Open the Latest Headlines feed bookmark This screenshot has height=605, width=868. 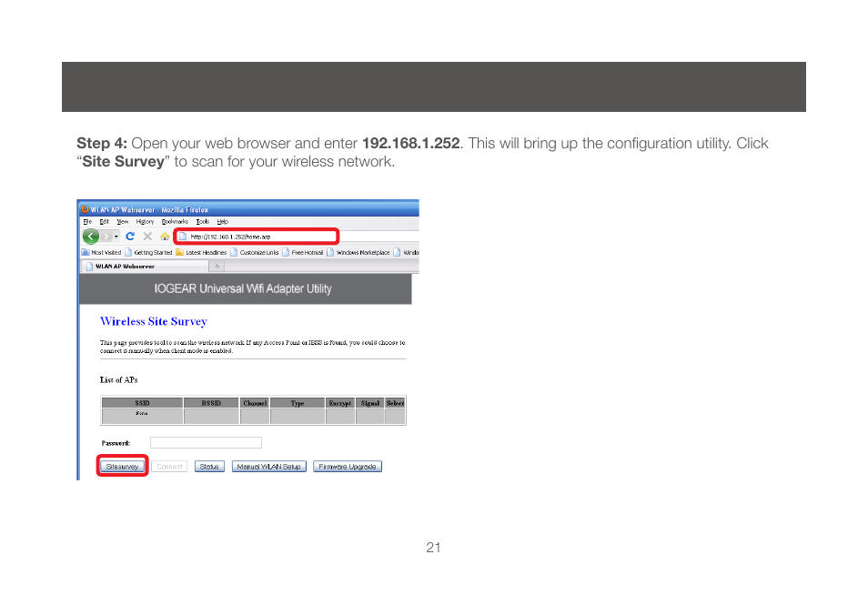(201, 252)
